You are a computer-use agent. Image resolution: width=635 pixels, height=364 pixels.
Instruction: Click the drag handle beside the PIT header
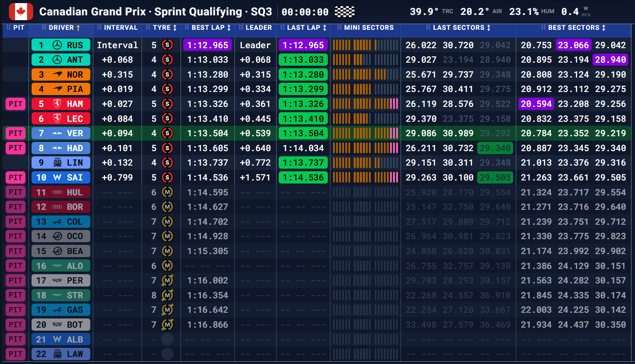(8, 28)
